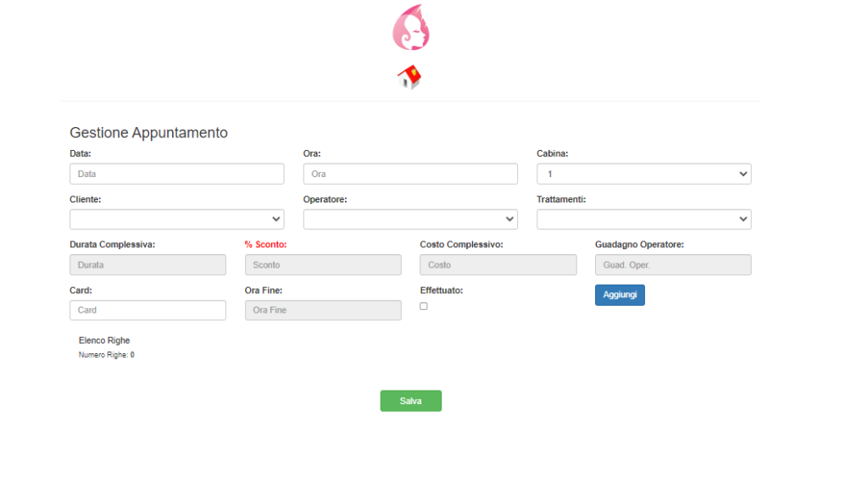Open the Cabina dropdown
This screenshot has width=868, height=482.
click(x=643, y=174)
